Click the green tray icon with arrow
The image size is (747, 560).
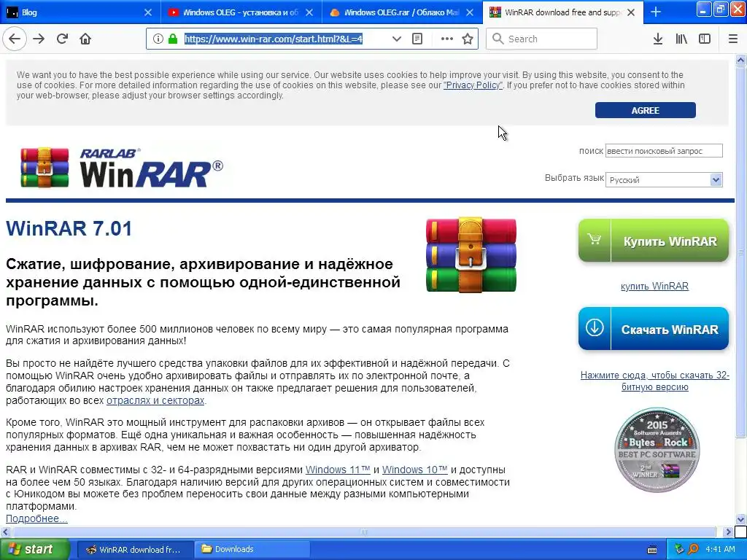click(679, 549)
